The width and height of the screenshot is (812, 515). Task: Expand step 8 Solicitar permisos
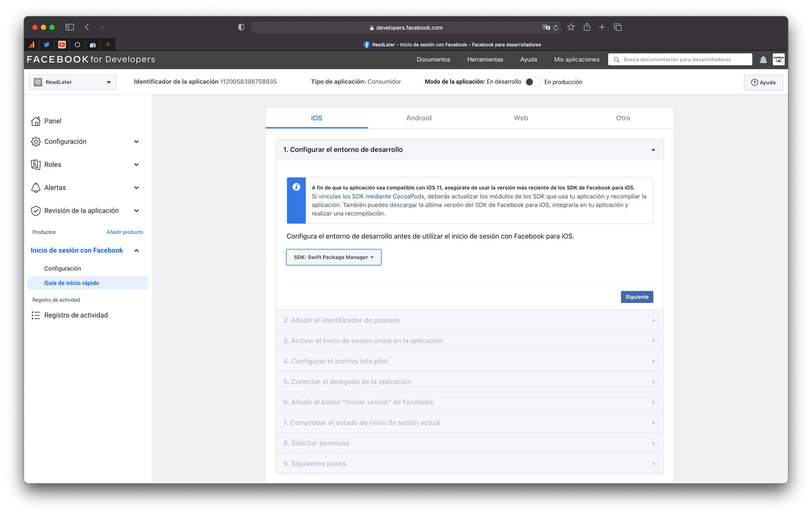point(470,443)
